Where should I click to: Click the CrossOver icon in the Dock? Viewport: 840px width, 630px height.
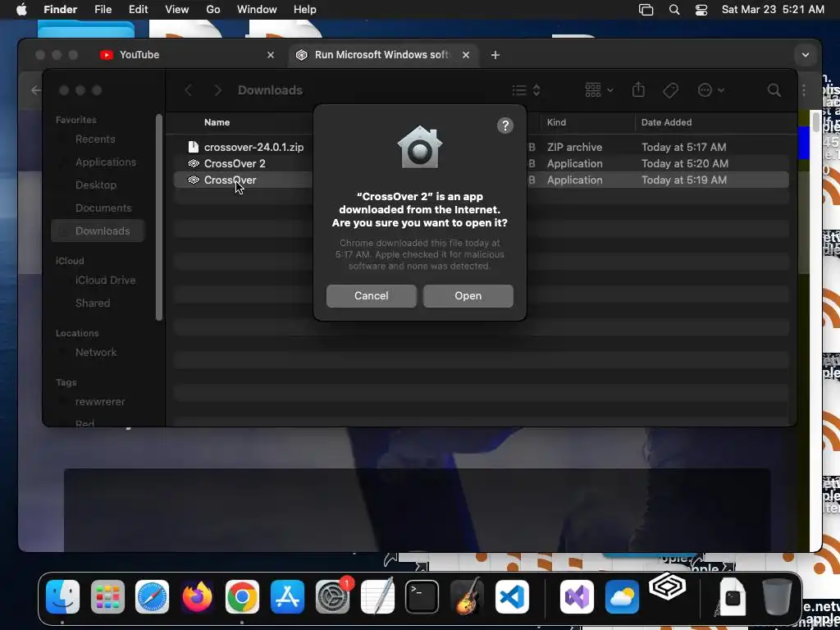click(667, 587)
